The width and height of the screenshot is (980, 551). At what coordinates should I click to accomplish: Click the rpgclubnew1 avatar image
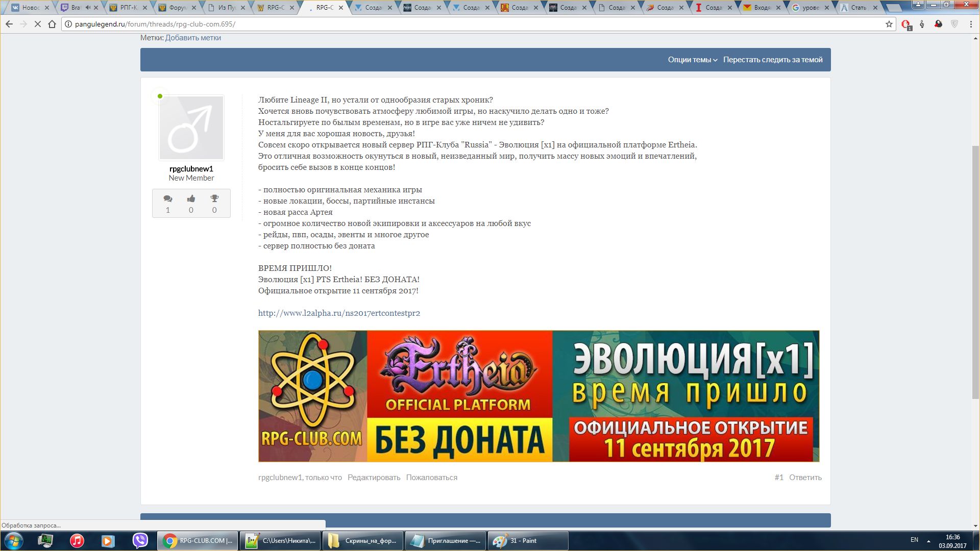pyautogui.click(x=191, y=128)
